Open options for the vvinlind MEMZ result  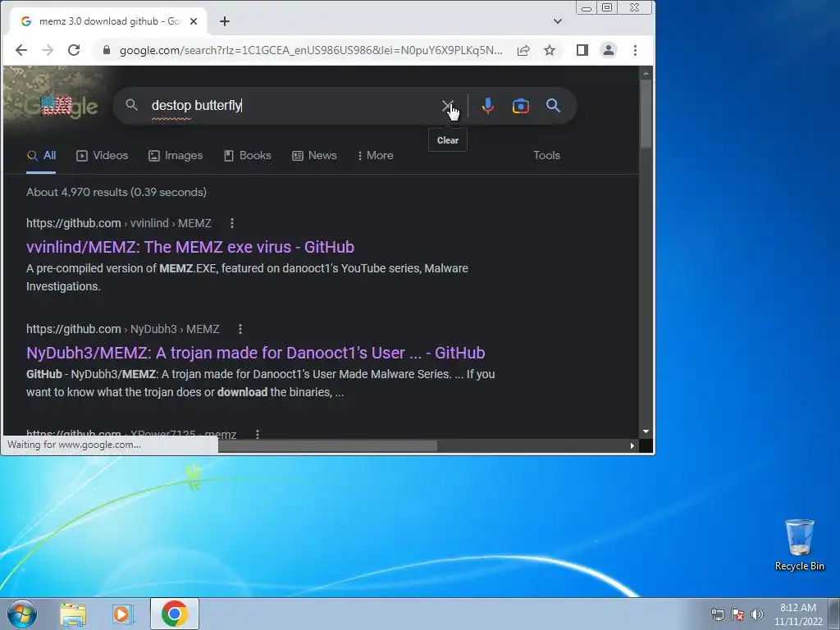[232, 223]
